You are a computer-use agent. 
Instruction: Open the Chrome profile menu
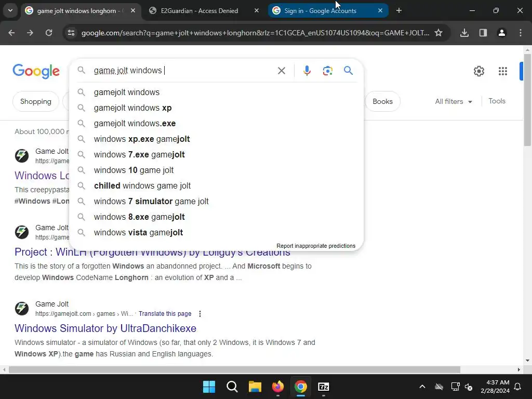(501, 33)
